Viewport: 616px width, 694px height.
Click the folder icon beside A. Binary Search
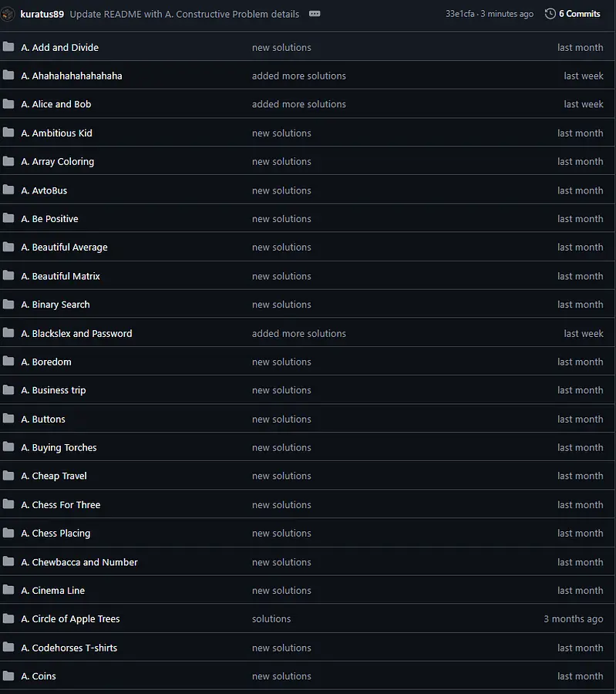coord(8,305)
